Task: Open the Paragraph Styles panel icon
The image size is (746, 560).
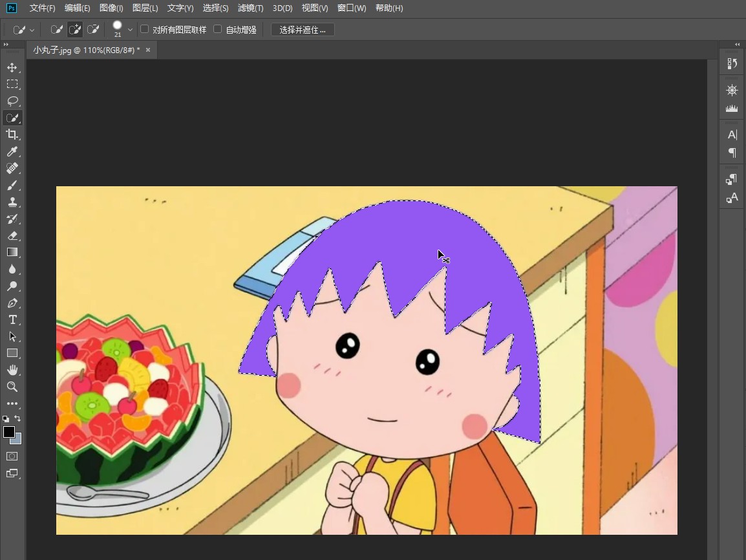Action: (x=732, y=179)
